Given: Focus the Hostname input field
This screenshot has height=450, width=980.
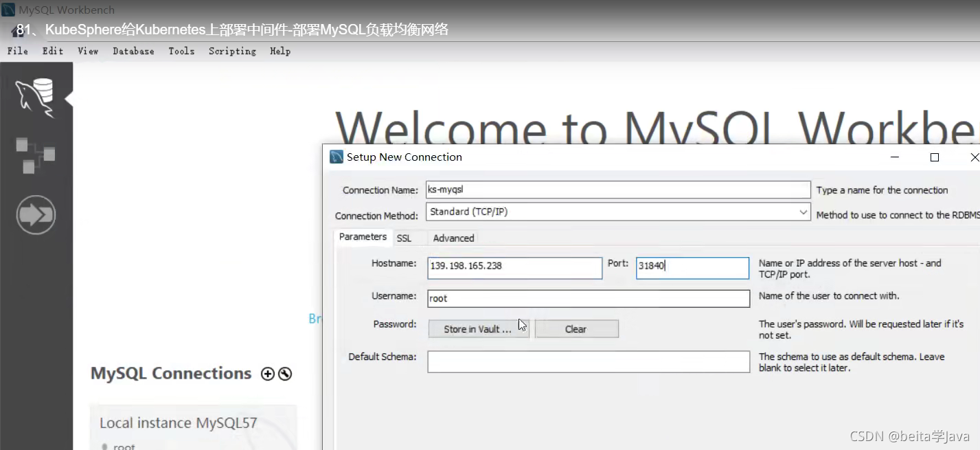Looking at the screenshot, I should click(x=514, y=268).
